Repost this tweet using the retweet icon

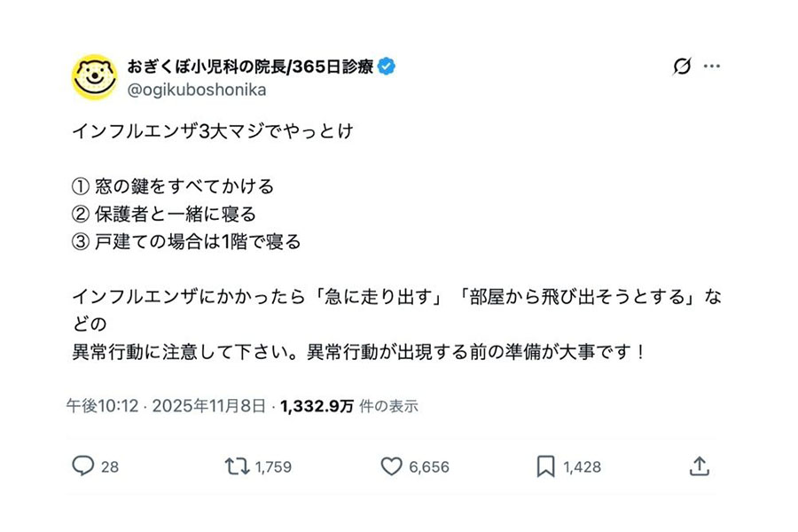237,466
